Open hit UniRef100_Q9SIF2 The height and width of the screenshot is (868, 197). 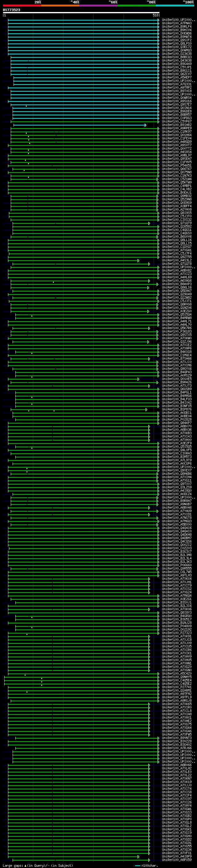click(176, 40)
